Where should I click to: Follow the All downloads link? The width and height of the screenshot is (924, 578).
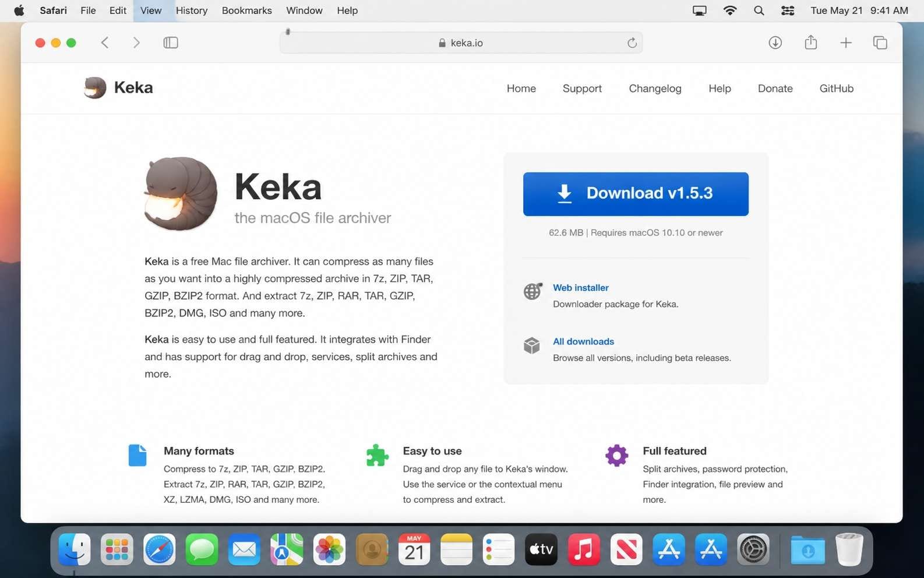tap(583, 341)
